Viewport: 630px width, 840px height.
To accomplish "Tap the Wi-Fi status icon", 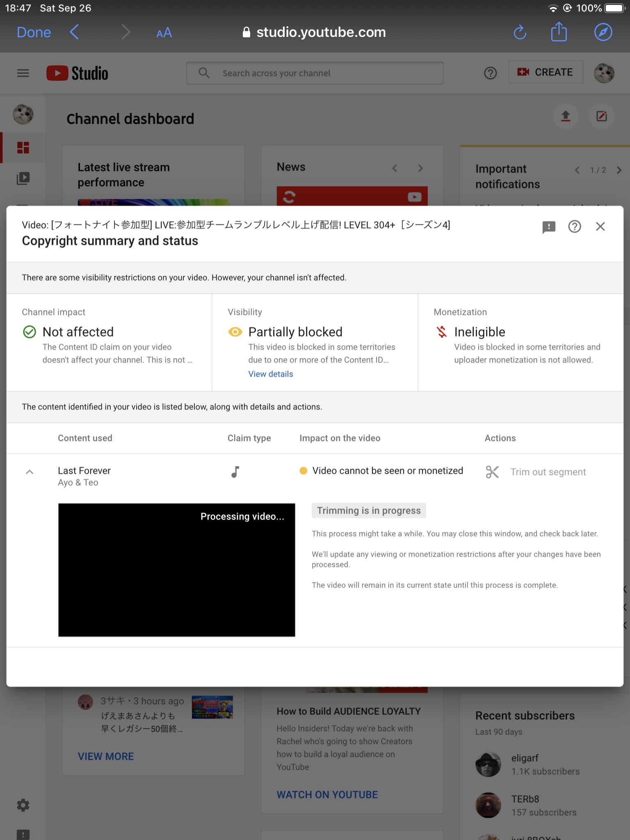I will point(553,8).
